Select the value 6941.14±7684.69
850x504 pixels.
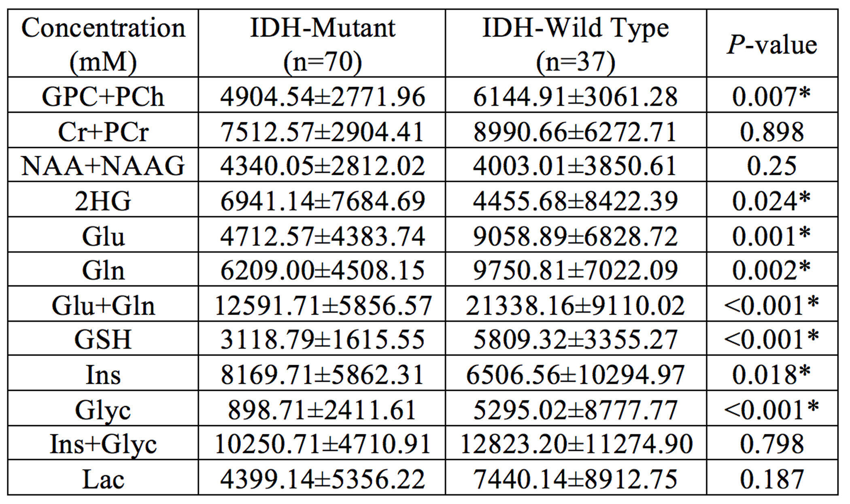[x=322, y=201]
